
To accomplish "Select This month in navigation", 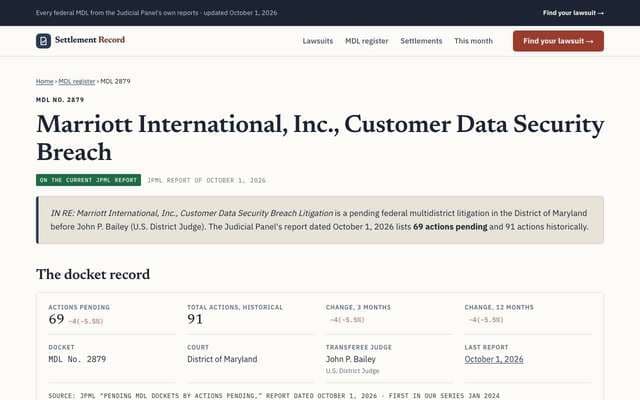I will tap(473, 41).
